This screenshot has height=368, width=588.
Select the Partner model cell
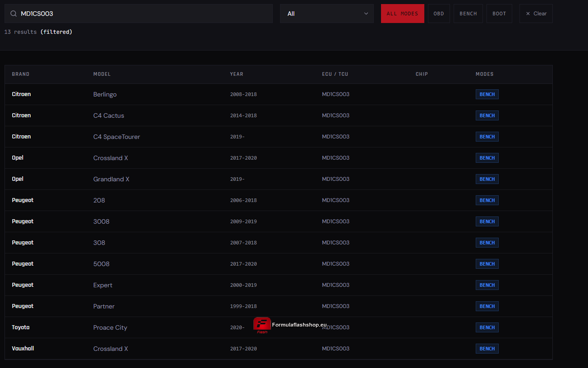click(x=104, y=306)
